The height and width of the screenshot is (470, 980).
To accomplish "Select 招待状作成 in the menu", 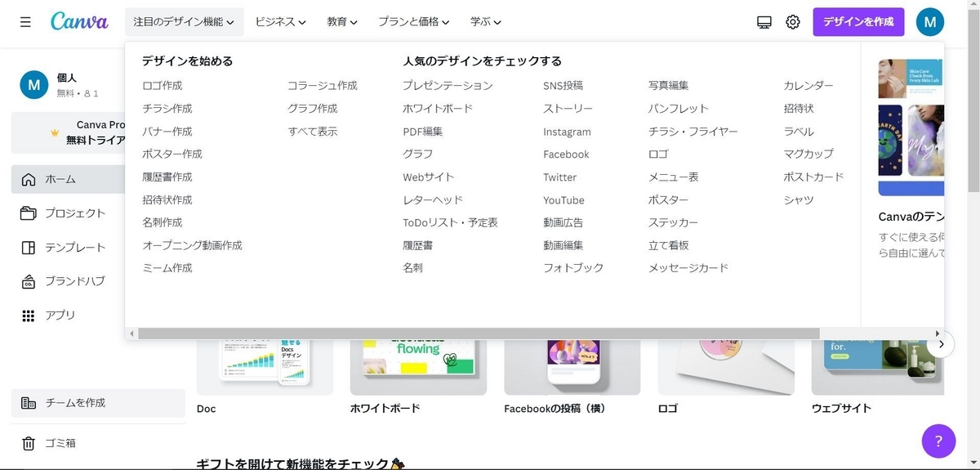I will [x=167, y=199].
